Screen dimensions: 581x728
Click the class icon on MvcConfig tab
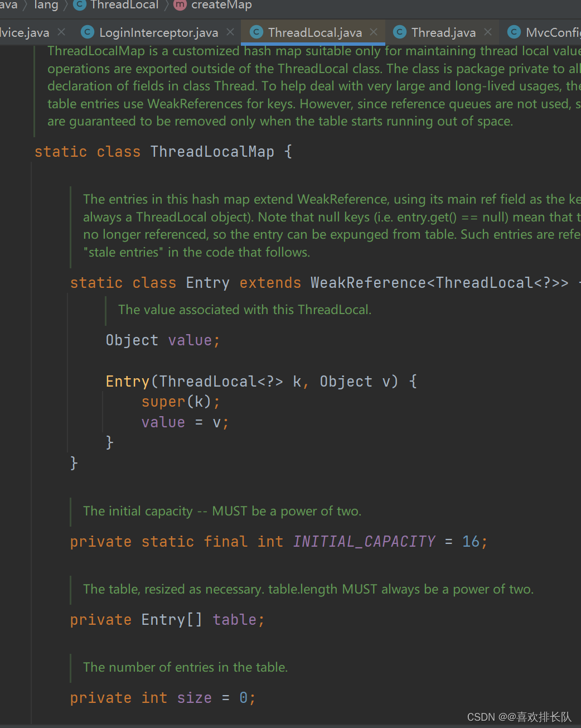click(514, 32)
